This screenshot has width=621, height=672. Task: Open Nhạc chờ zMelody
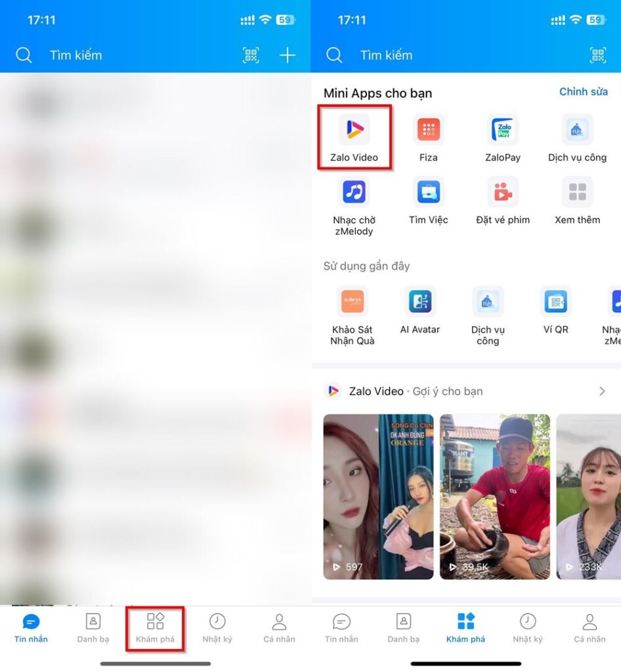[354, 192]
